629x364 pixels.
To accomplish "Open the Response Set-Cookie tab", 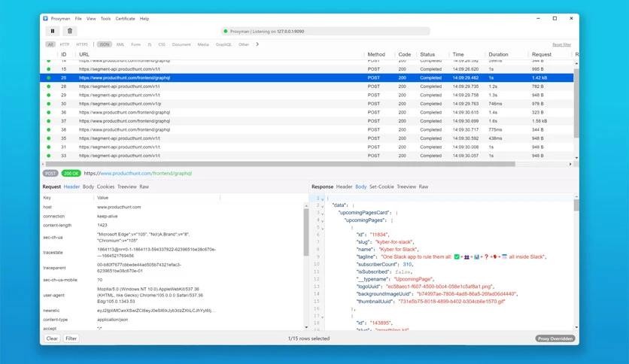I will (381, 187).
